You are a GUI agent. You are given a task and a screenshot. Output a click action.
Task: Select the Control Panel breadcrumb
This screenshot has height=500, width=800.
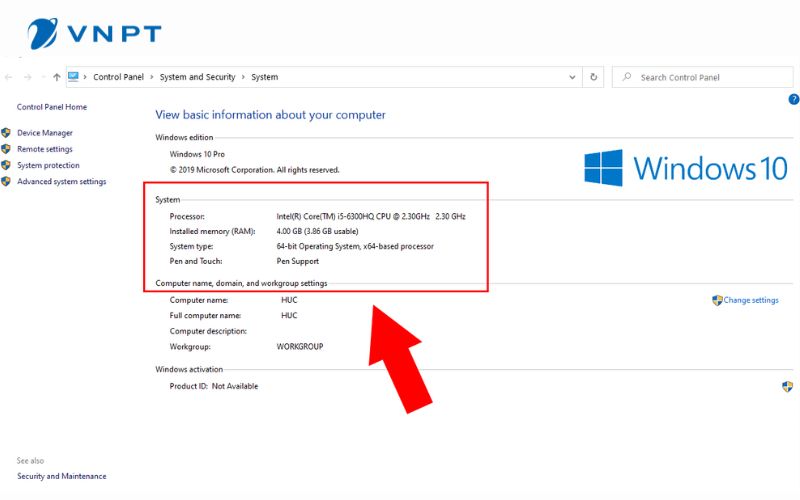coord(118,77)
